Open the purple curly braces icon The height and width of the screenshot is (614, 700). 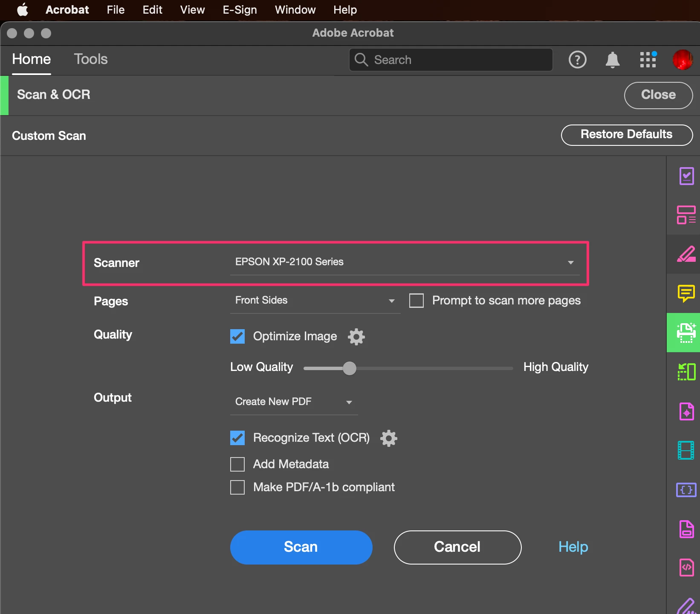[x=686, y=489]
